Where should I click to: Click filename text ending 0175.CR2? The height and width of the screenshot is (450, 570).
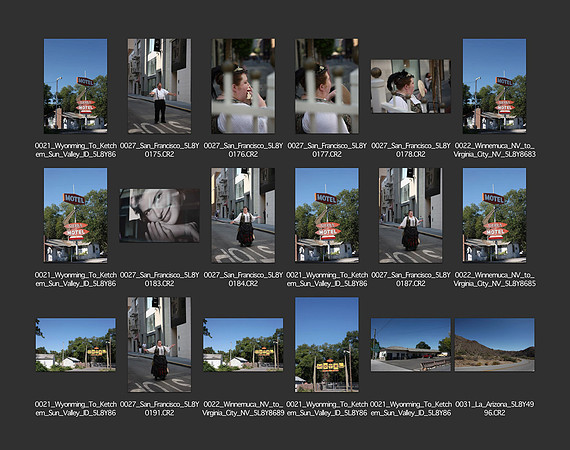tap(160, 150)
